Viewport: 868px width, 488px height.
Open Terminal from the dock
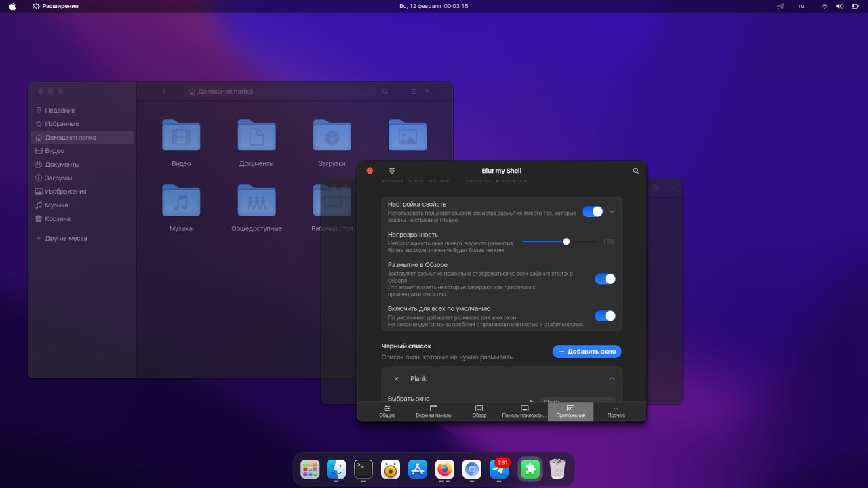pyautogui.click(x=363, y=469)
